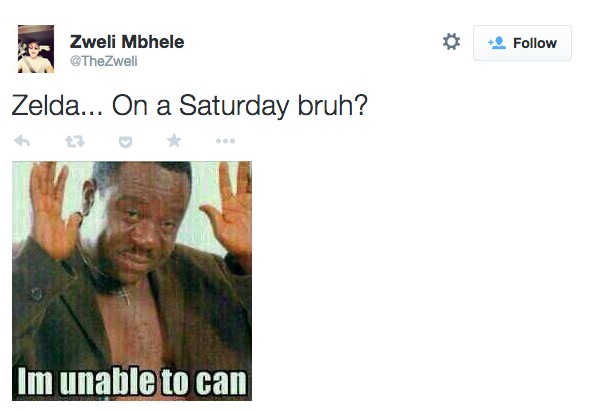Click the man's raised hand at meme's right
Viewport: 594px width, 411px height.
point(228,212)
